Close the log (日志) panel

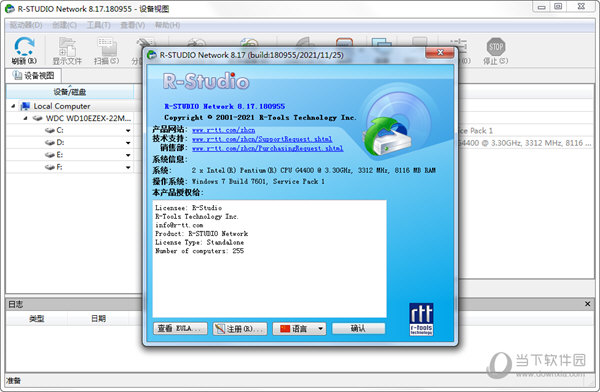click(587, 304)
